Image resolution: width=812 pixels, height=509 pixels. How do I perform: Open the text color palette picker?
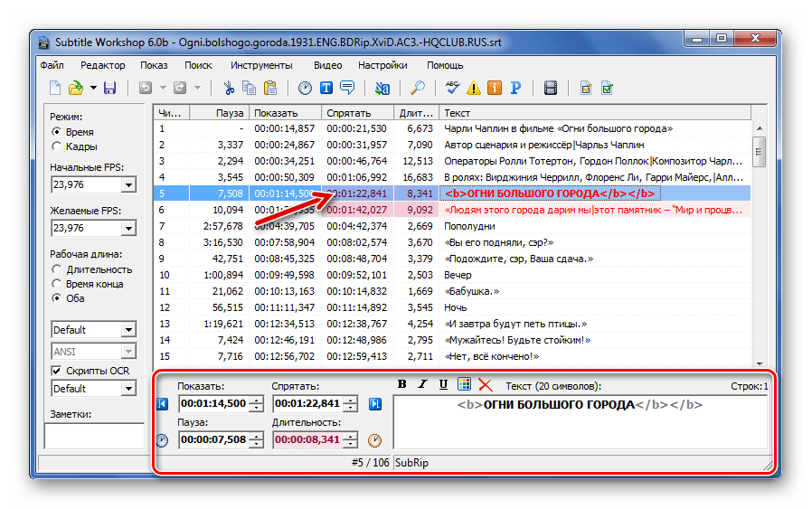[x=465, y=384]
